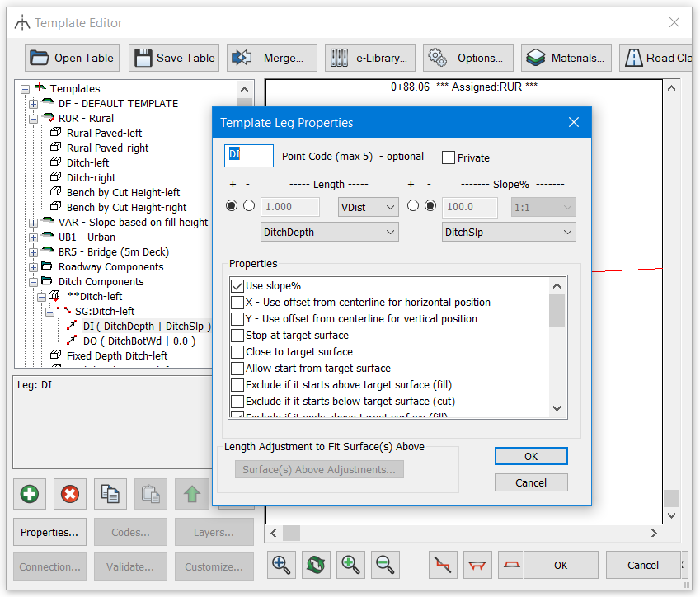Select the negative Length radio button
This screenshot has height=597, width=700.
click(249, 205)
